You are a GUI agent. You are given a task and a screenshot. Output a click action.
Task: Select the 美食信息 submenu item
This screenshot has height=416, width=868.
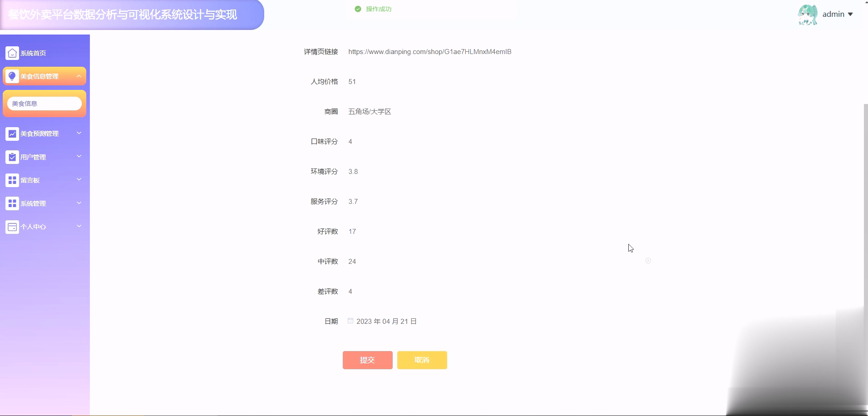[44, 104]
